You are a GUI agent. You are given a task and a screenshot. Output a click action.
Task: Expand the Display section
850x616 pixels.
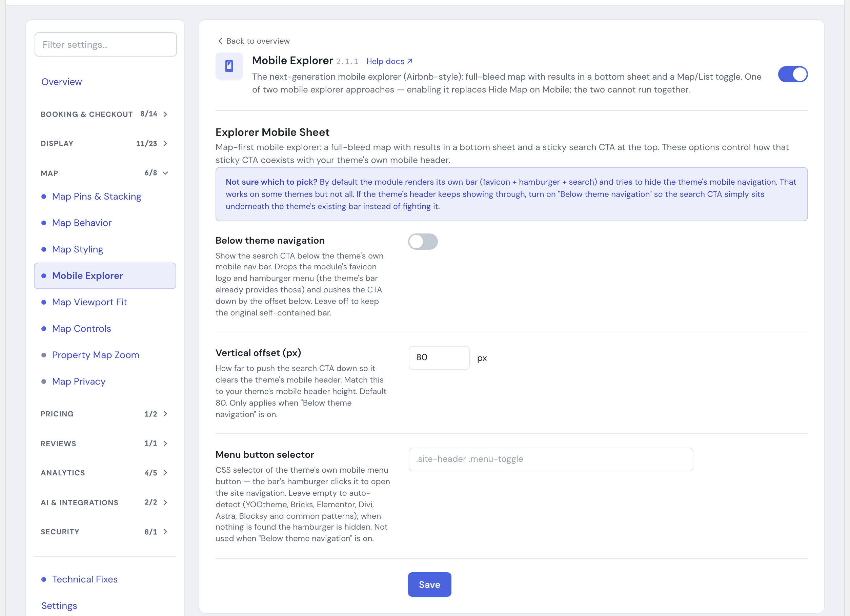[105, 144]
